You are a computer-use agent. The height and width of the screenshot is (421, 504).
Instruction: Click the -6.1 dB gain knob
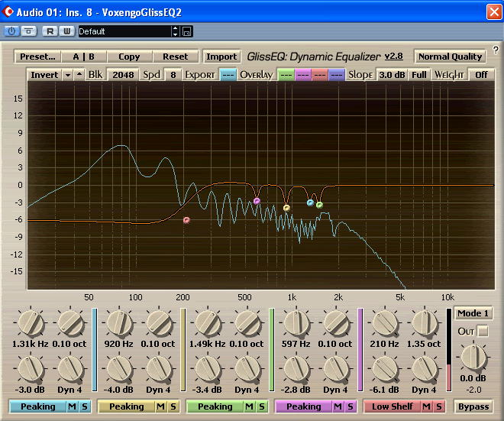tap(385, 369)
